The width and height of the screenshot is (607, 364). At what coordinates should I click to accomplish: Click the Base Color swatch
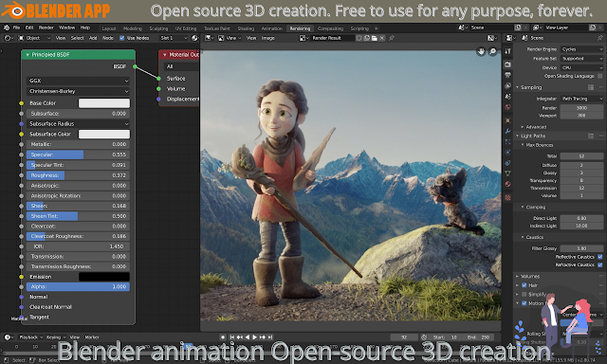click(x=104, y=103)
